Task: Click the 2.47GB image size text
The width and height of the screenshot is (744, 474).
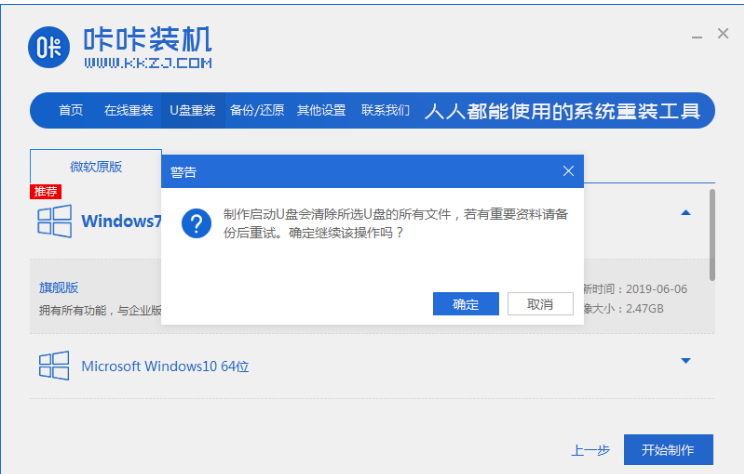Action: 644,308
